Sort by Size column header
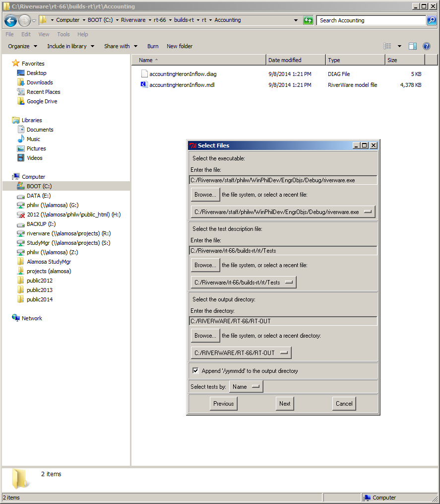The width and height of the screenshot is (440, 504). [405, 60]
